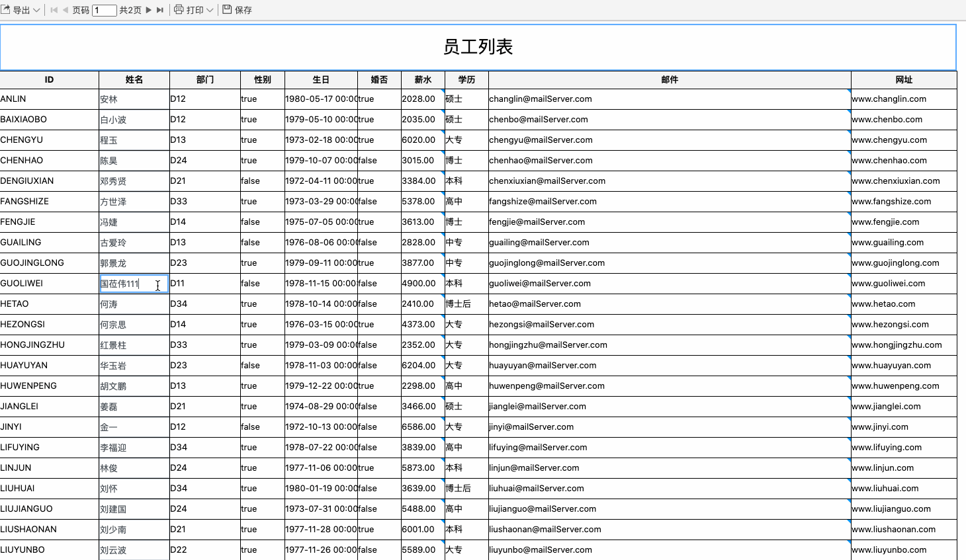Click website www.guailing.com

click(x=888, y=242)
